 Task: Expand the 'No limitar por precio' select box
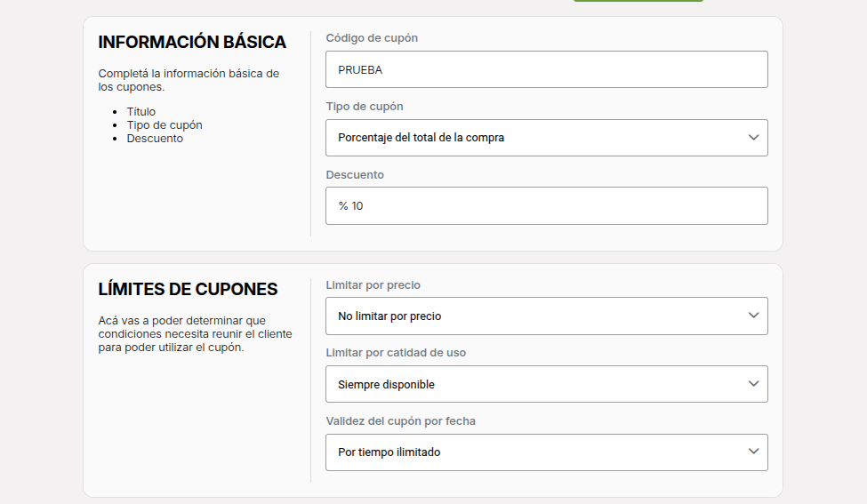(x=546, y=316)
